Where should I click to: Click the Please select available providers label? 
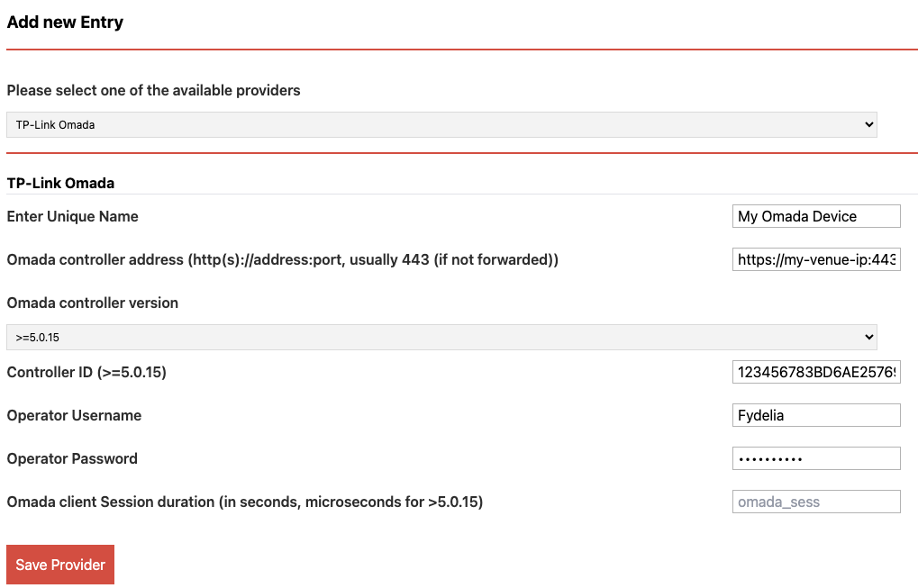click(x=153, y=90)
